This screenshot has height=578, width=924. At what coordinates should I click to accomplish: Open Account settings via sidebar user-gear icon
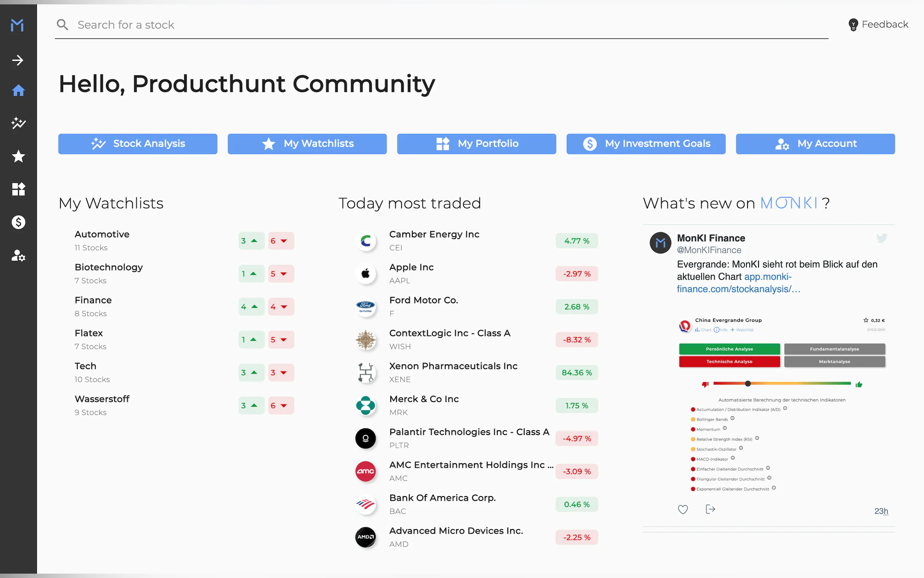pyautogui.click(x=18, y=256)
